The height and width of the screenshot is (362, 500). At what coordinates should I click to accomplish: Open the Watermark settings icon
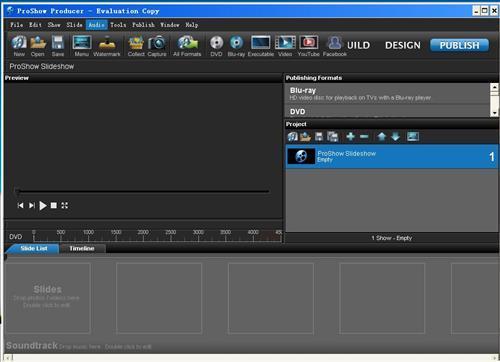pyautogui.click(x=107, y=46)
